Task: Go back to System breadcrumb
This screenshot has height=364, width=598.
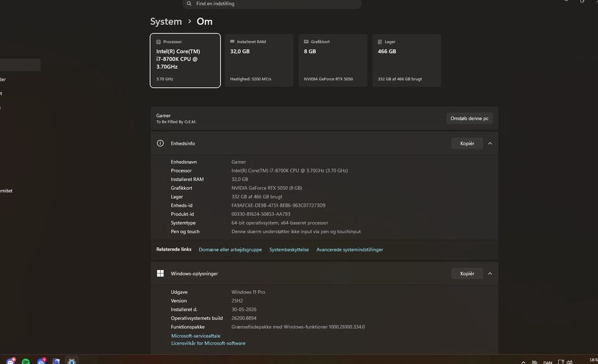Action: tap(166, 22)
